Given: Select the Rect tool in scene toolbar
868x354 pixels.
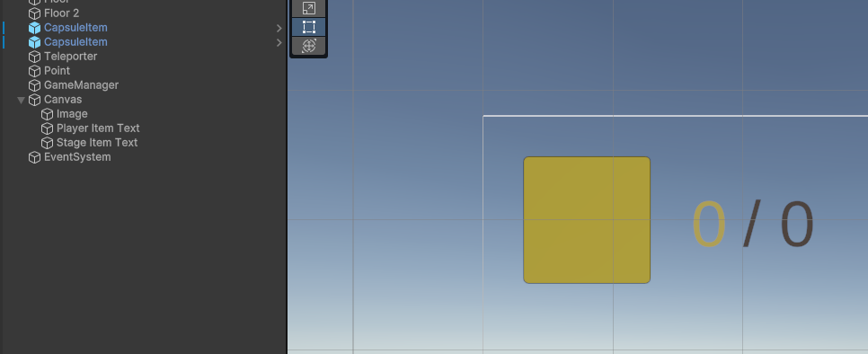Looking at the screenshot, I should 309,27.
